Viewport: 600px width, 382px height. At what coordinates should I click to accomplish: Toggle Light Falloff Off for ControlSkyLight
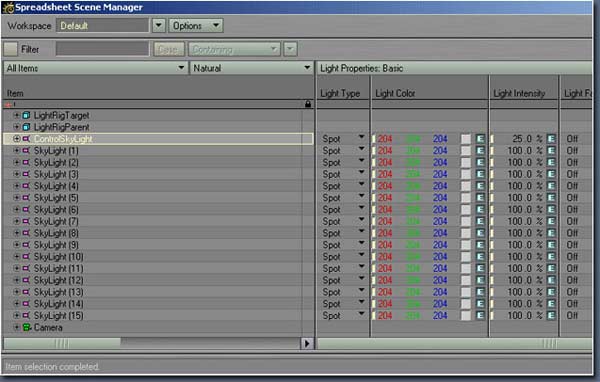(572, 139)
